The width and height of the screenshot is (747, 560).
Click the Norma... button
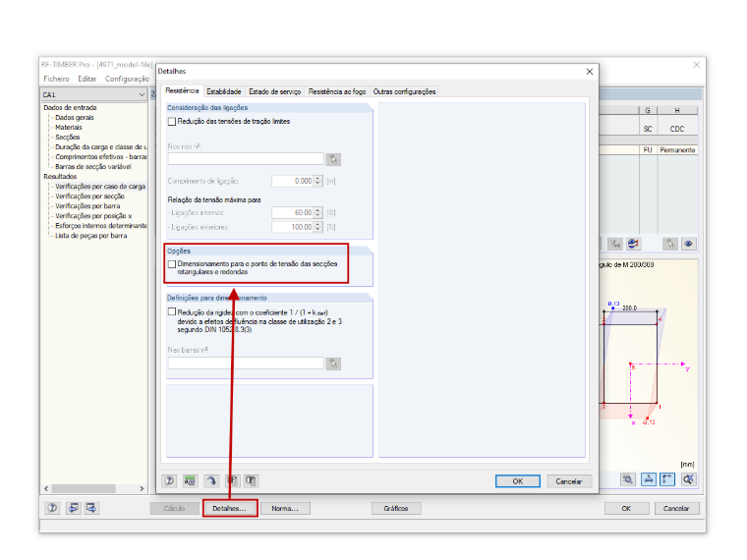(285, 509)
